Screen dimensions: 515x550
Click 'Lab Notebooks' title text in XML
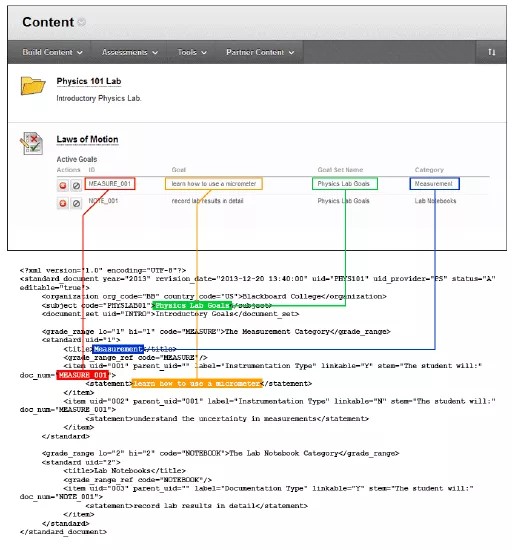point(122,470)
